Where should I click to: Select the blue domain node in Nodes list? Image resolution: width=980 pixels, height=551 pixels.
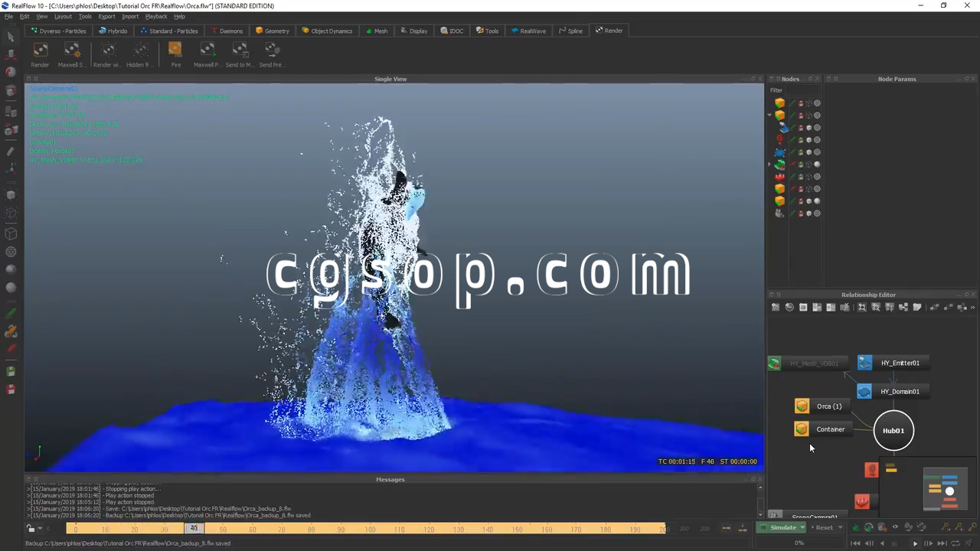pyautogui.click(x=779, y=152)
